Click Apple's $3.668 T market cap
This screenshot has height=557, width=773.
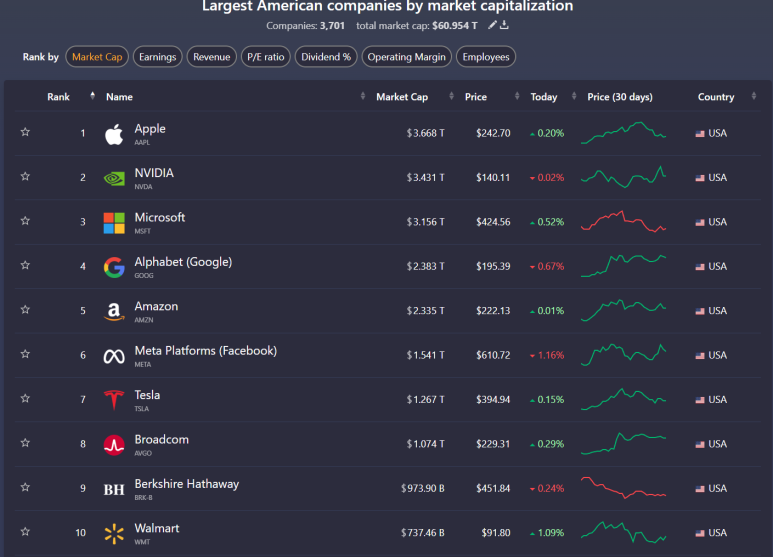425,133
